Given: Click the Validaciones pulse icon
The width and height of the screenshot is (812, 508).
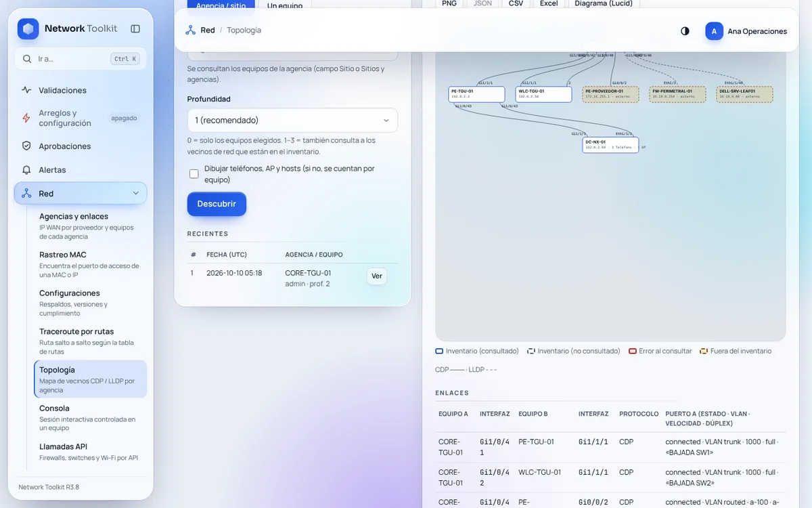Looking at the screenshot, I should point(26,90).
